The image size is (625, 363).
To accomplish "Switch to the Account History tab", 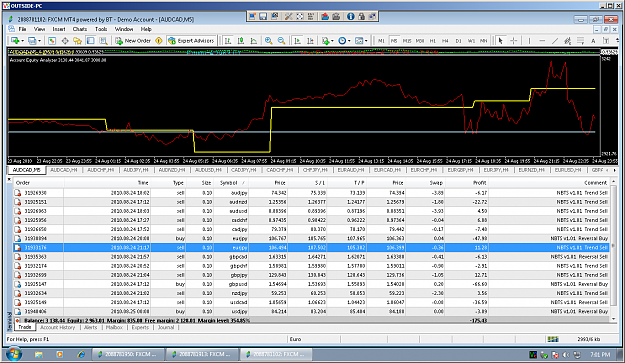I will point(58,327).
